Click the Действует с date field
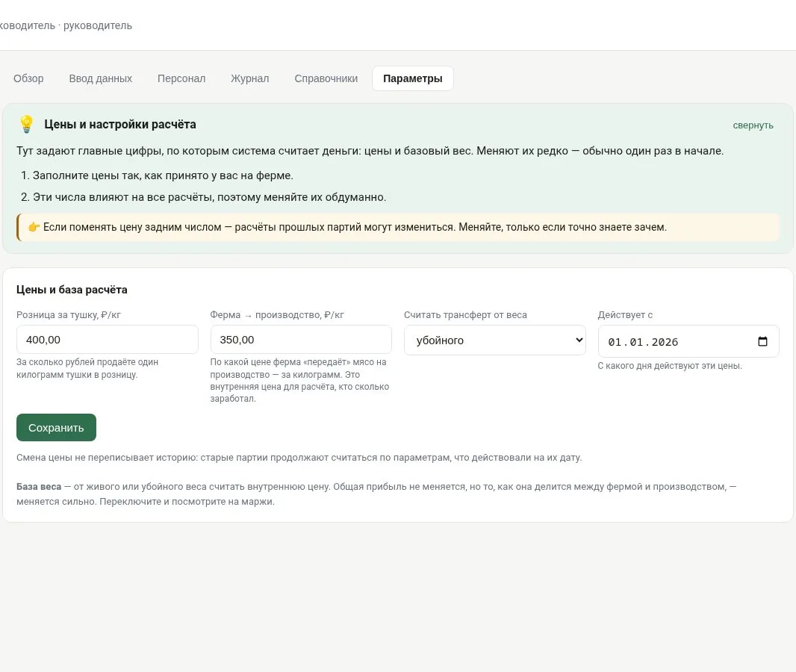The image size is (796, 672). (x=688, y=341)
